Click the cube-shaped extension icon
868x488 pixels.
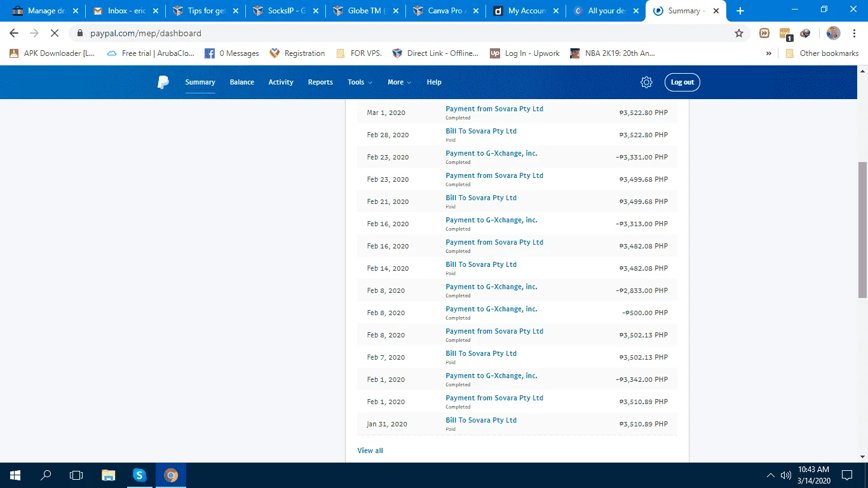coord(806,33)
